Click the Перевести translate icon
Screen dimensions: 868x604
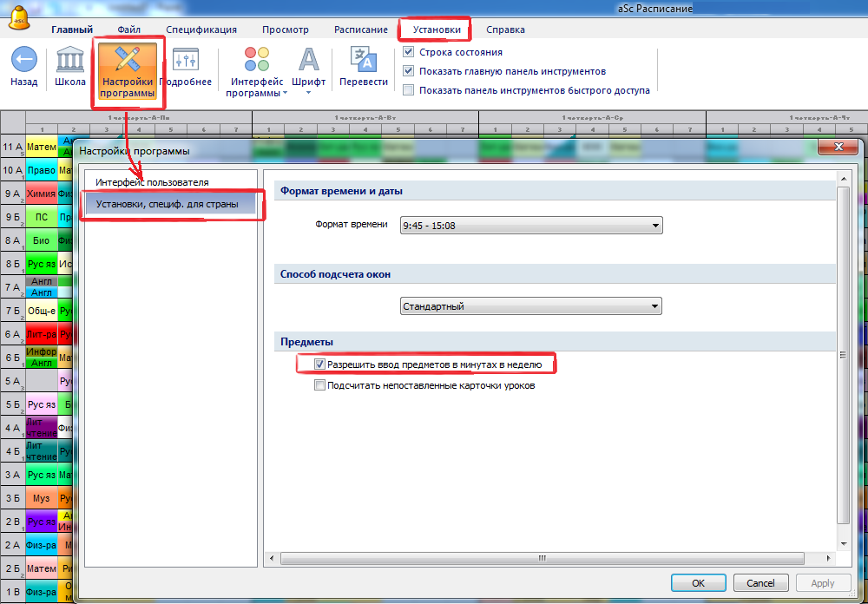[x=363, y=60]
